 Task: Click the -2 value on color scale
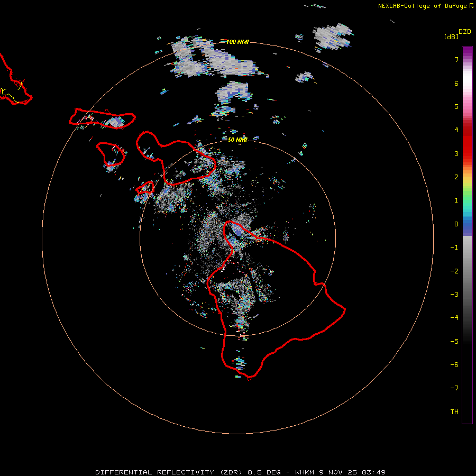[454, 271]
